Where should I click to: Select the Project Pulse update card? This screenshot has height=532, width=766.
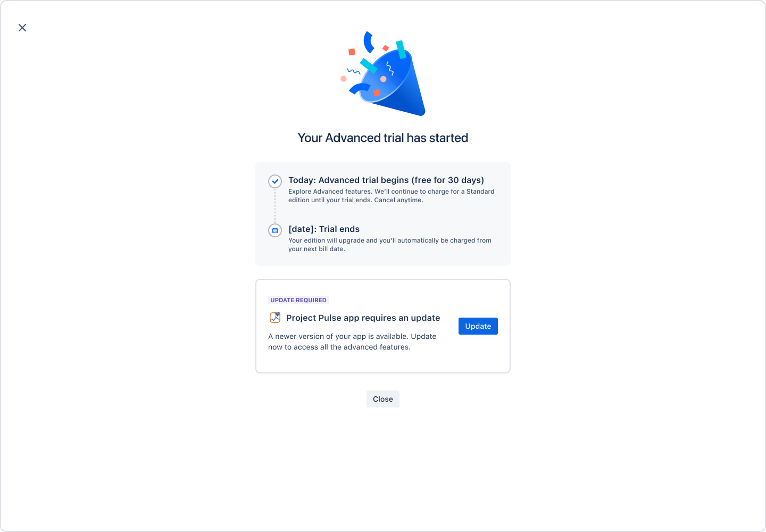[x=382, y=326]
